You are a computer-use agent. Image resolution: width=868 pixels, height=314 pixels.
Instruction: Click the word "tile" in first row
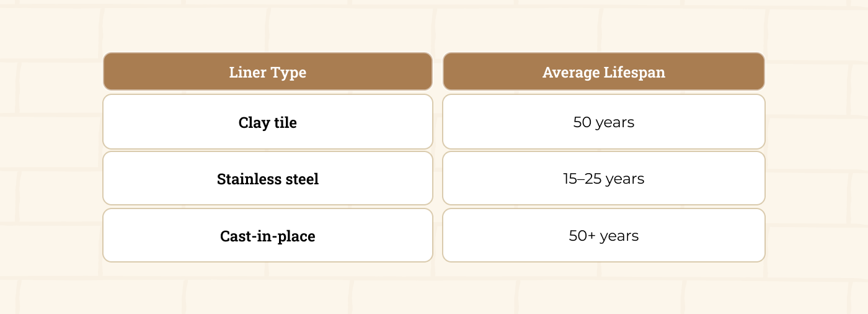click(x=285, y=122)
